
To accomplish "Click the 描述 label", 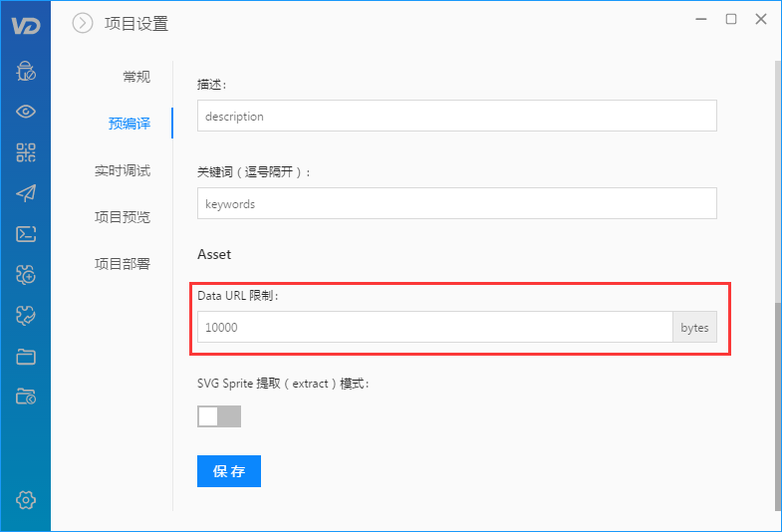I will (211, 85).
